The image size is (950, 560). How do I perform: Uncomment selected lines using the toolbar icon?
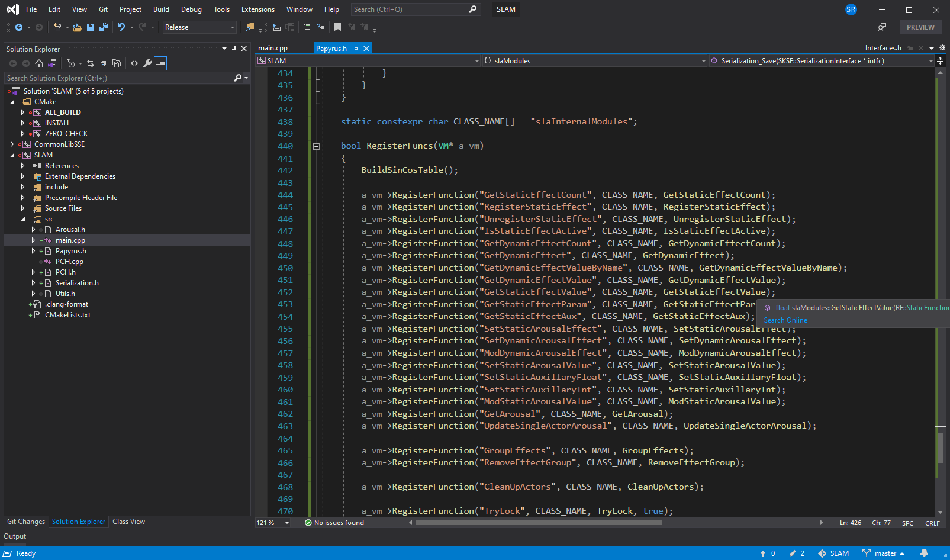tap(320, 27)
